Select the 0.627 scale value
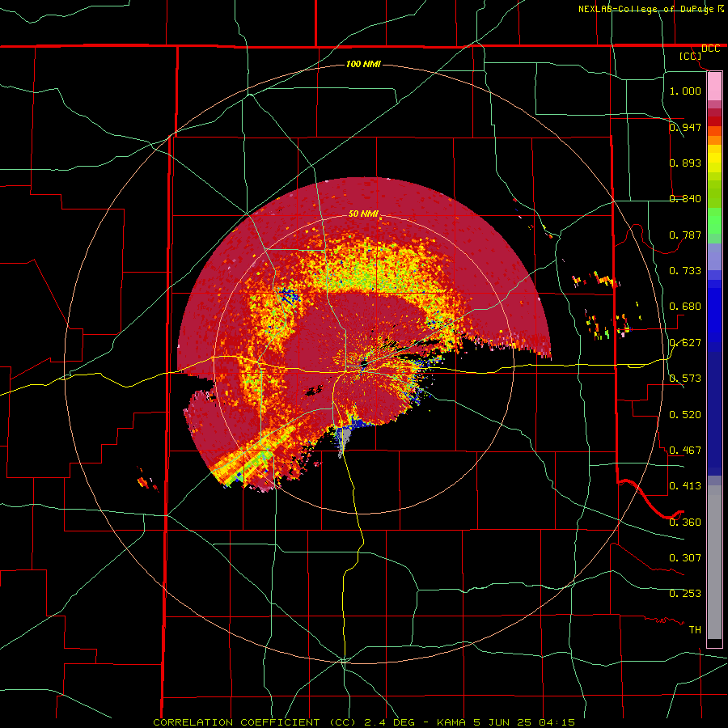Image resolution: width=728 pixels, height=728 pixels. point(685,342)
